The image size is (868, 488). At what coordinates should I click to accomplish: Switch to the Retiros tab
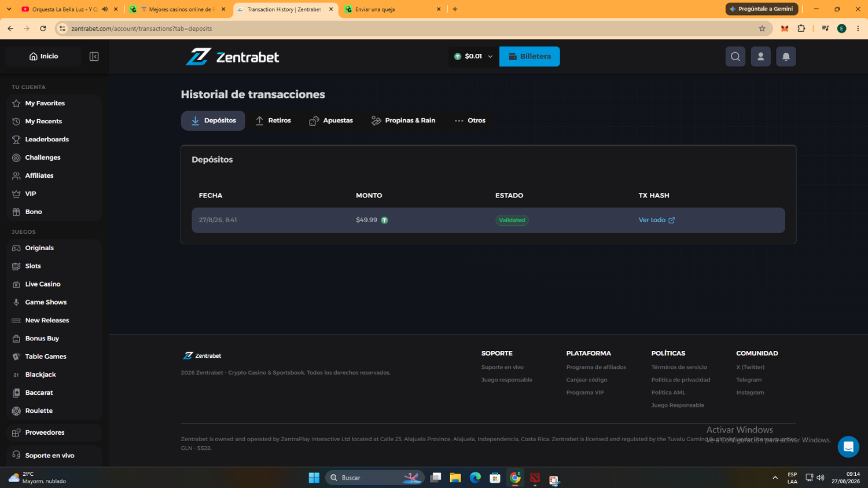click(273, 120)
